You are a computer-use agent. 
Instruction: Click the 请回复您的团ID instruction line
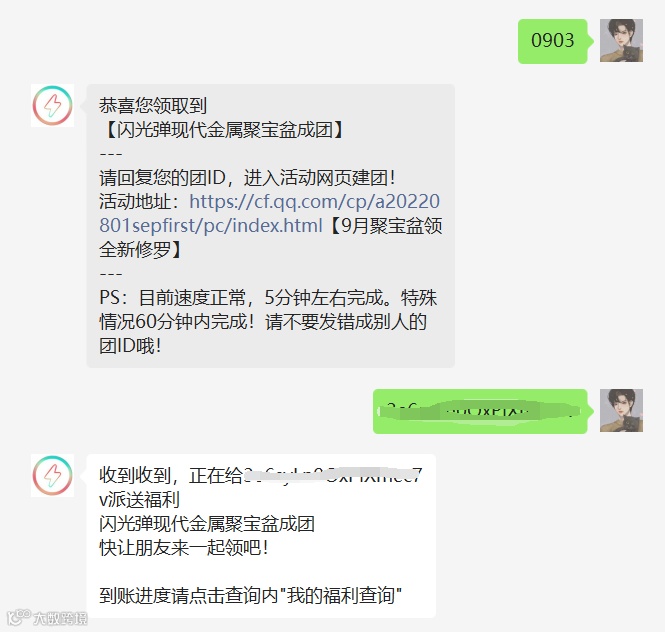pos(247,178)
